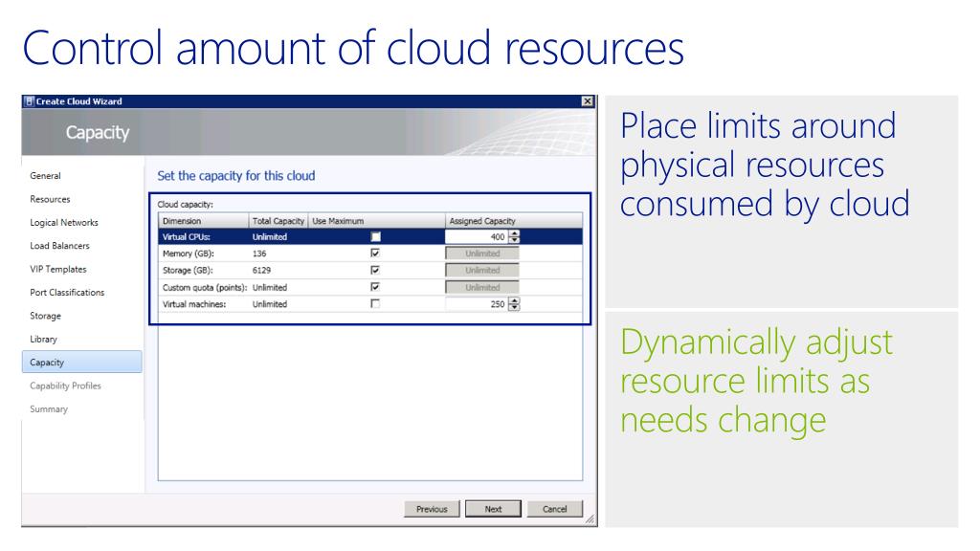
Task: Cancel the Create Cloud Wizard
Action: click(x=554, y=509)
